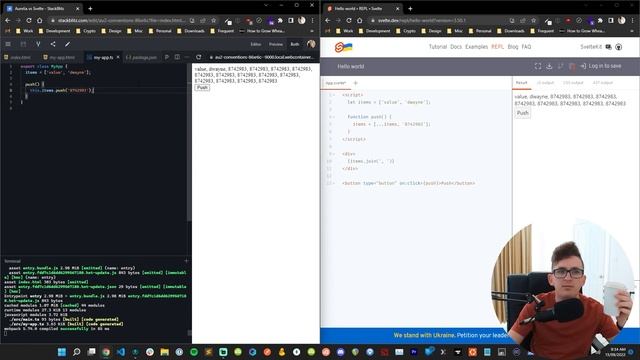
Task: Collapse the script block fold arrow
Action: coord(334,95)
